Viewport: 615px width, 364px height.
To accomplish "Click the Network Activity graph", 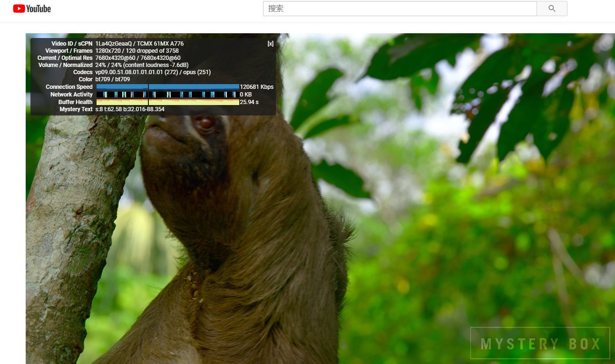I will pyautogui.click(x=167, y=95).
